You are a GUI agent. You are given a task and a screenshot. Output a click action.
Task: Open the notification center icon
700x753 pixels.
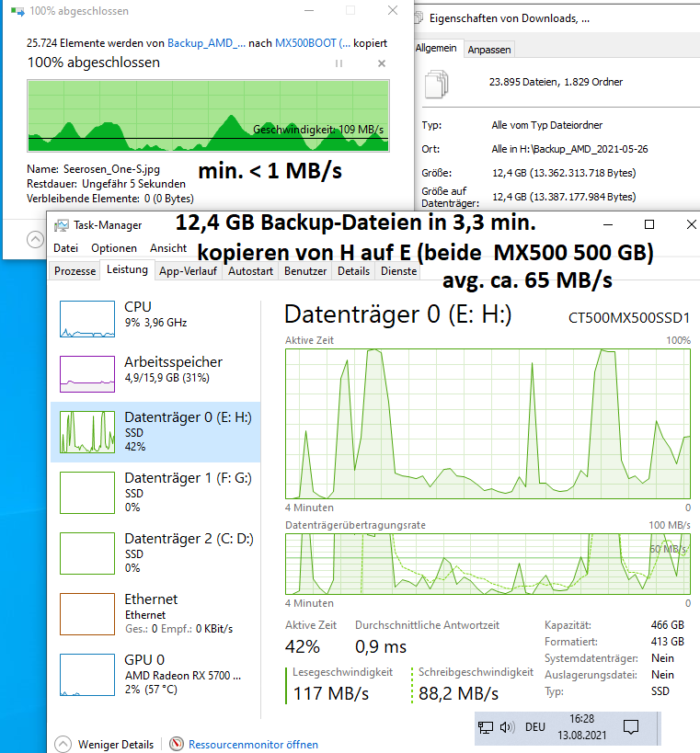coord(630,727)
